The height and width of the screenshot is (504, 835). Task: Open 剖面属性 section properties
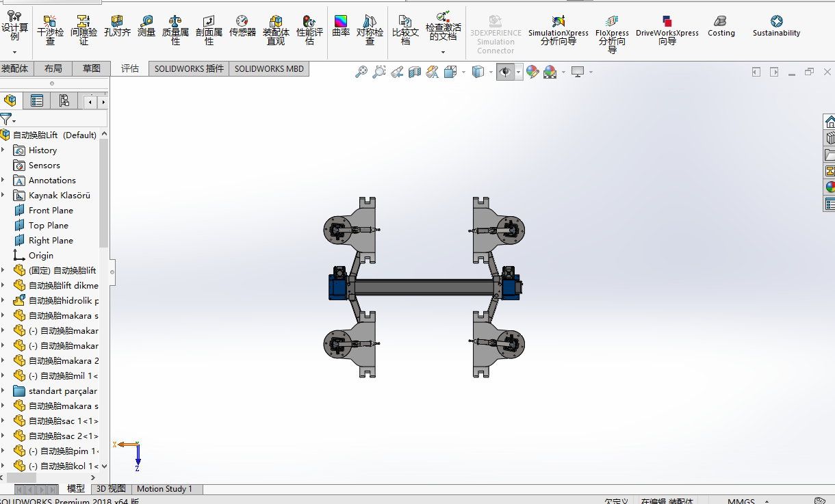point(209,30)
